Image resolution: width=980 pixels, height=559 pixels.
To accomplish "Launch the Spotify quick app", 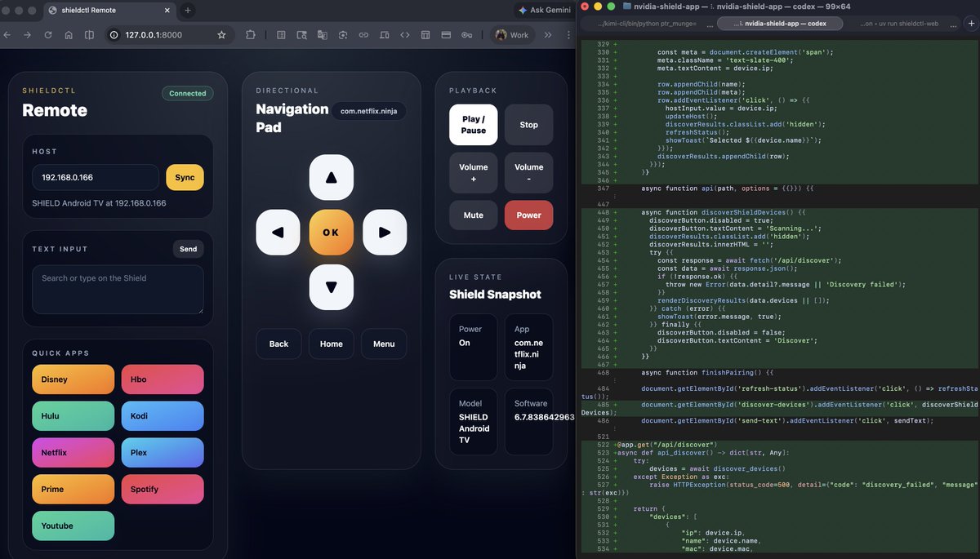I will pyautogui.click(x=162, y=490).
